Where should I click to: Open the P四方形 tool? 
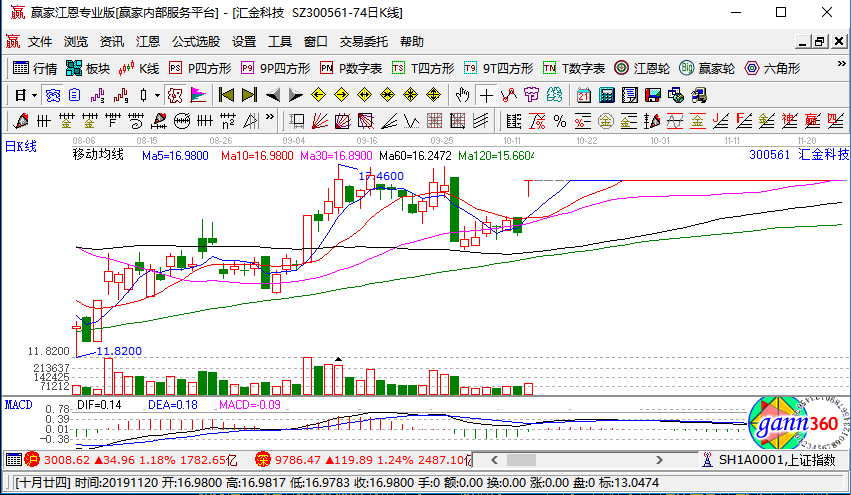click(200, 68)
